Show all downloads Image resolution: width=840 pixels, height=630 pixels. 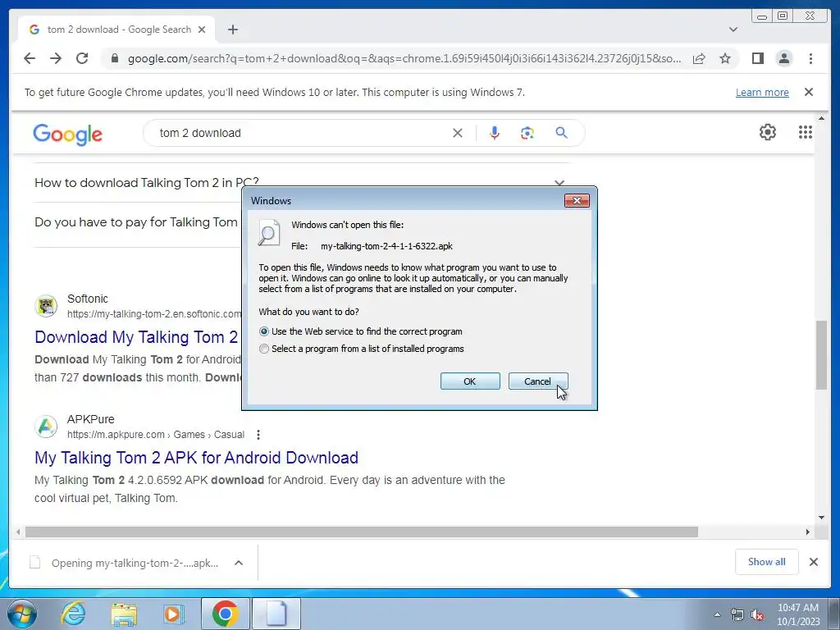tap(767, 562)
